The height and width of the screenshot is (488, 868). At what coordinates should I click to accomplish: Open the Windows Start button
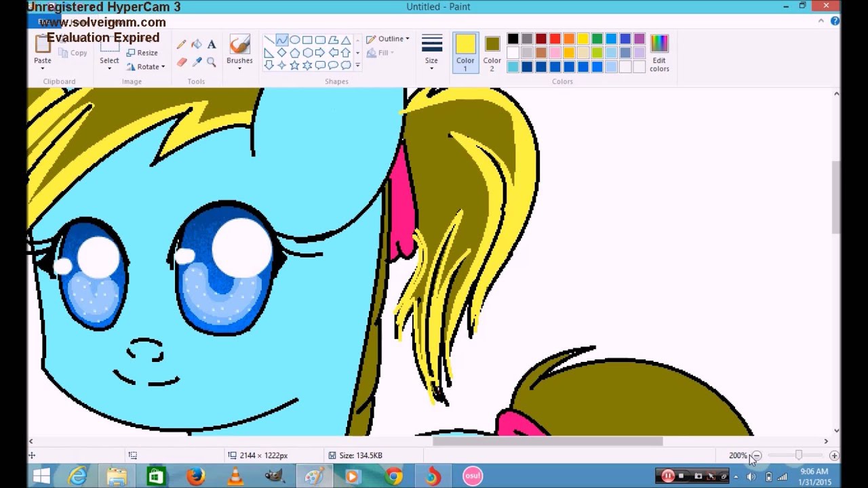tap(41, 476)
